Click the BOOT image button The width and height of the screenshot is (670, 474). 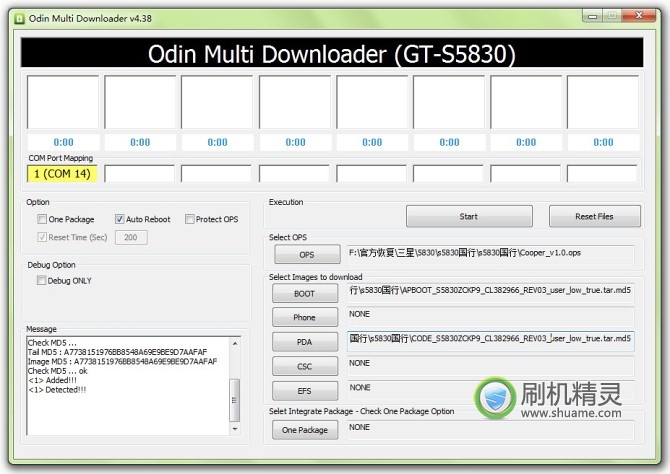tap(305, 294)
